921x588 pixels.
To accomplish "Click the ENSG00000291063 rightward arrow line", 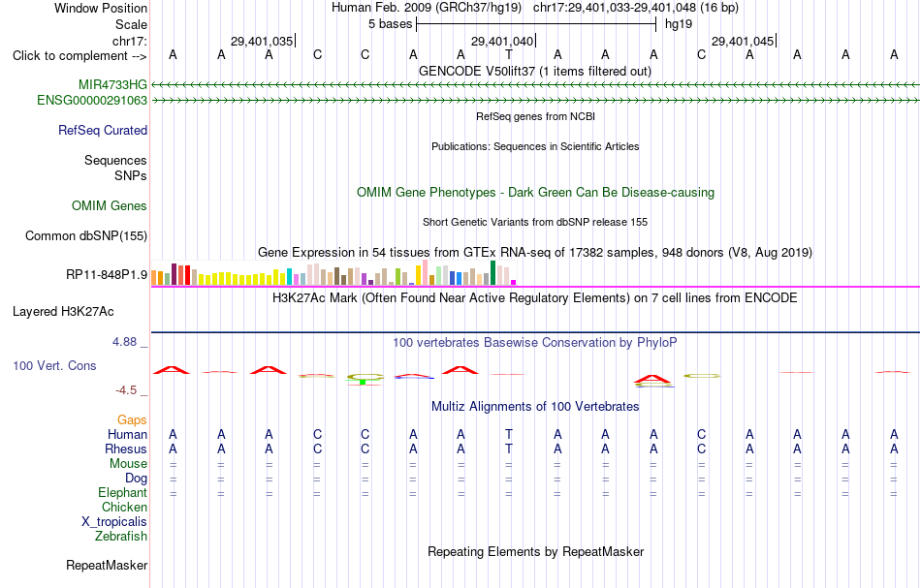I will coord(535,101).
